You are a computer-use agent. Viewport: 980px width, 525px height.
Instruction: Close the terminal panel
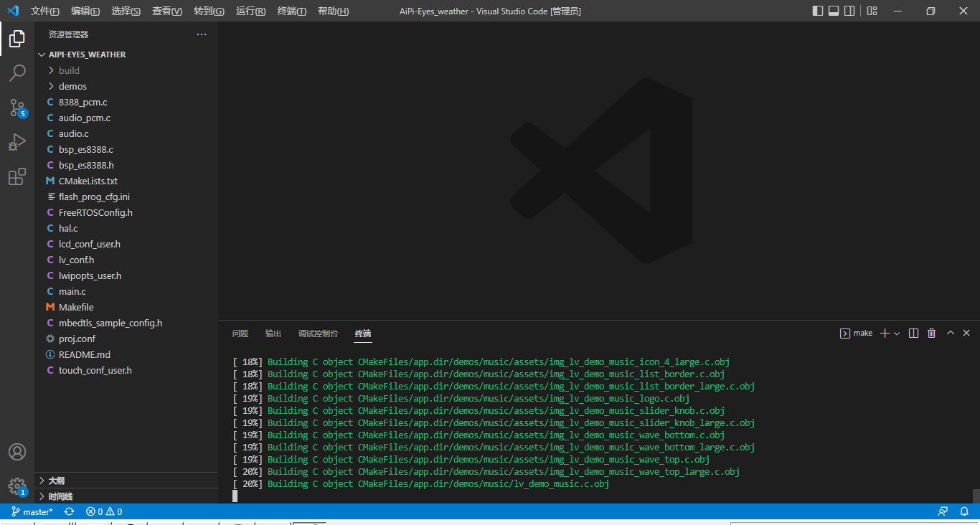click(x=966, y=333)
